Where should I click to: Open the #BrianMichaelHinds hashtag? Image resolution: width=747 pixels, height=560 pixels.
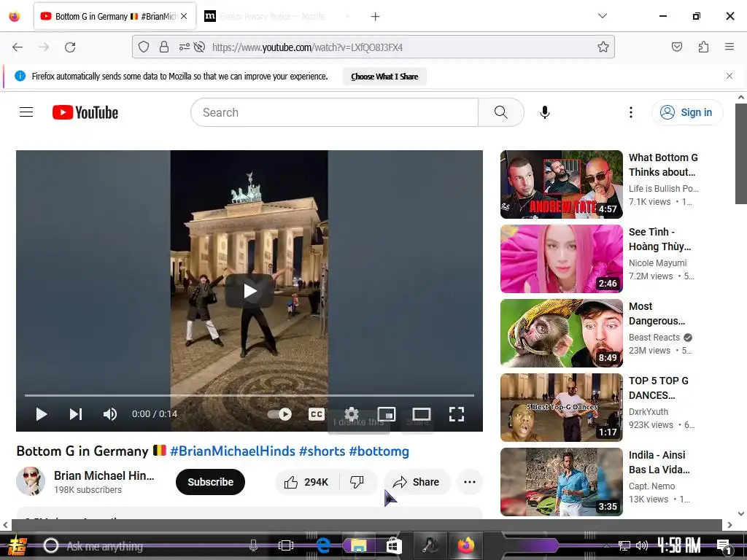(233, 451)
